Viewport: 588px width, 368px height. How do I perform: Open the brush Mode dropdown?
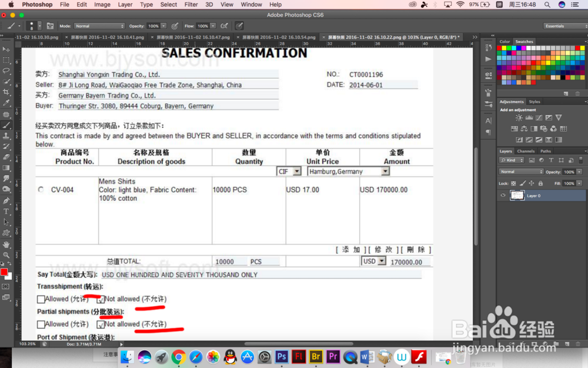click(99, 26)
